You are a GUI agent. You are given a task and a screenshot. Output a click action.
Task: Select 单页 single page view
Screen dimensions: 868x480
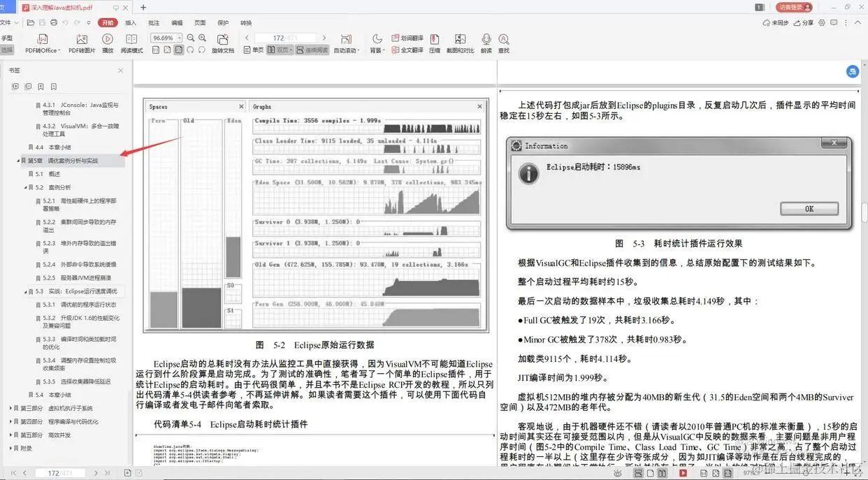pyautogui.click(x=254, y=50)
